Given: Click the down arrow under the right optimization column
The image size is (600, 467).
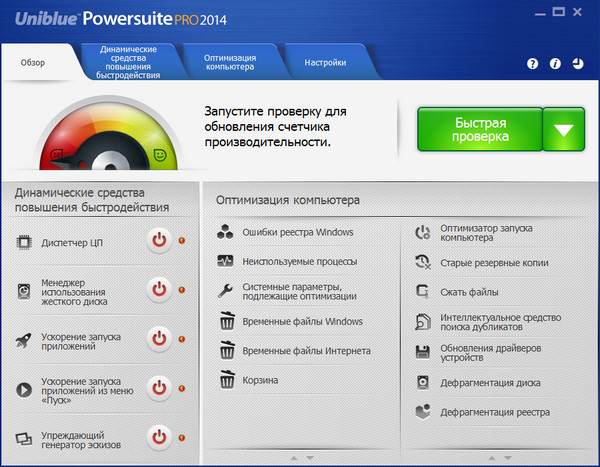Looking at the screenshot, I should (x=508, y=458).
